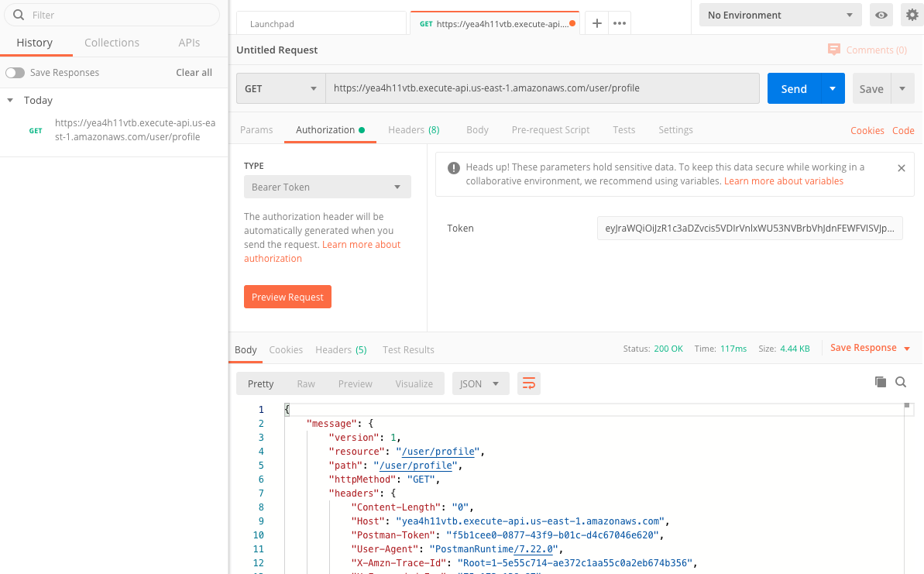Open the Comments panel icon

[x=834, y=49]
